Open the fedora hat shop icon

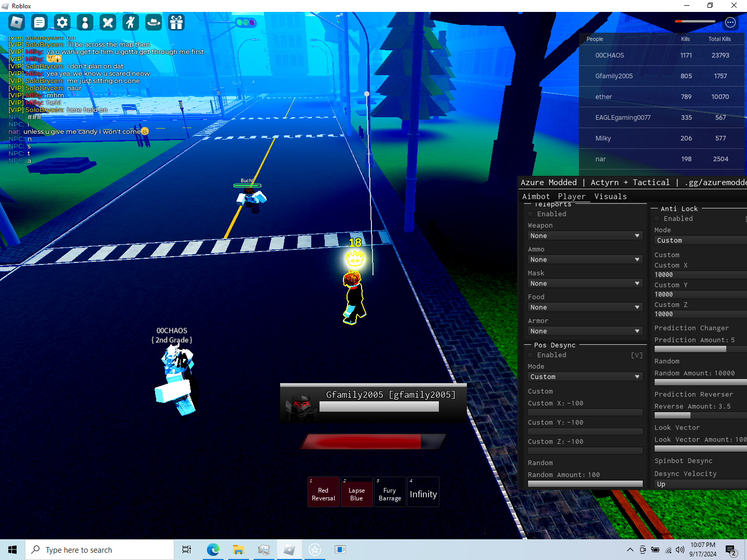pos(154,22)
